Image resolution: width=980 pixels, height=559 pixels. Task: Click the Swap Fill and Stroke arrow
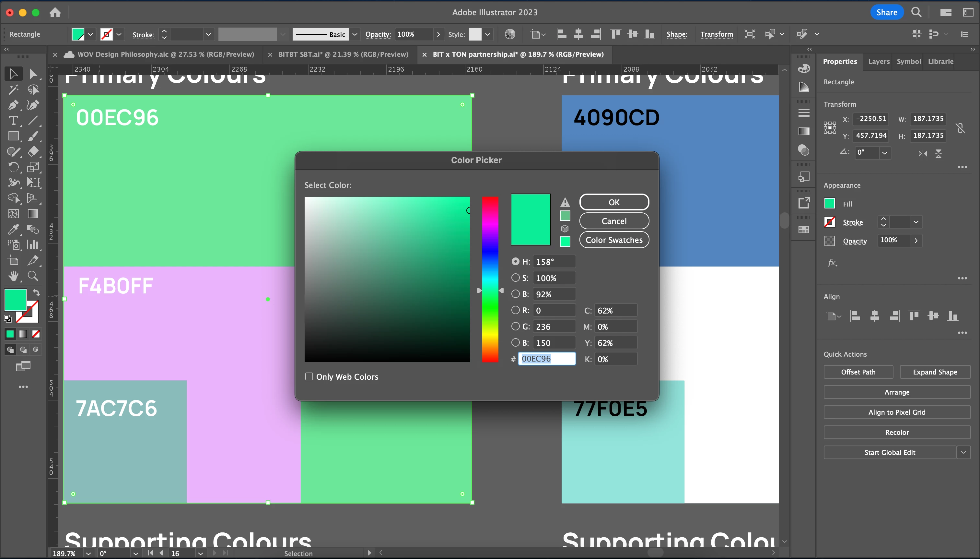click(36, 292)
